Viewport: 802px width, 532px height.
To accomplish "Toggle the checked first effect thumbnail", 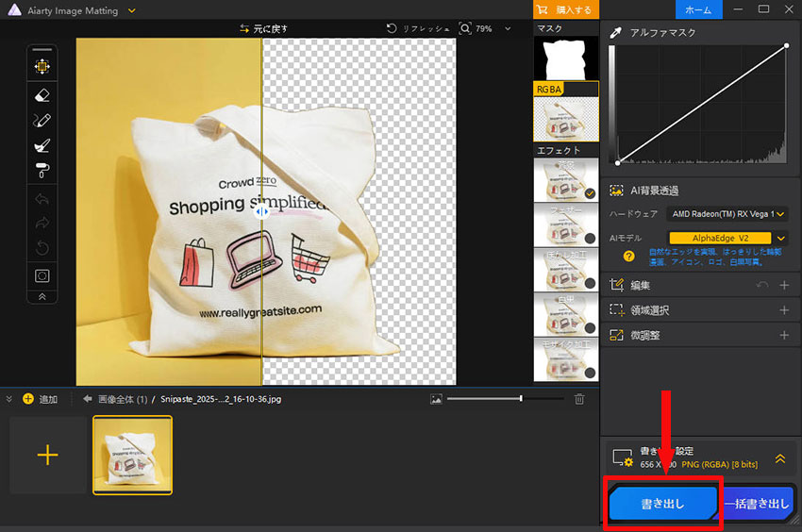I will point(590,192).
